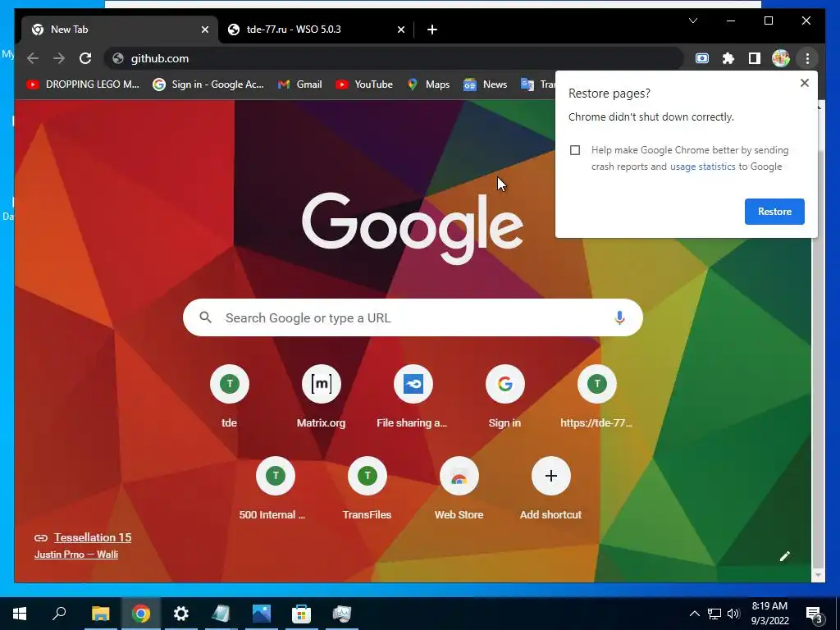
Task: Click the Search Google or type URL box
Action: pyautogui.click(x=413, y=317)
